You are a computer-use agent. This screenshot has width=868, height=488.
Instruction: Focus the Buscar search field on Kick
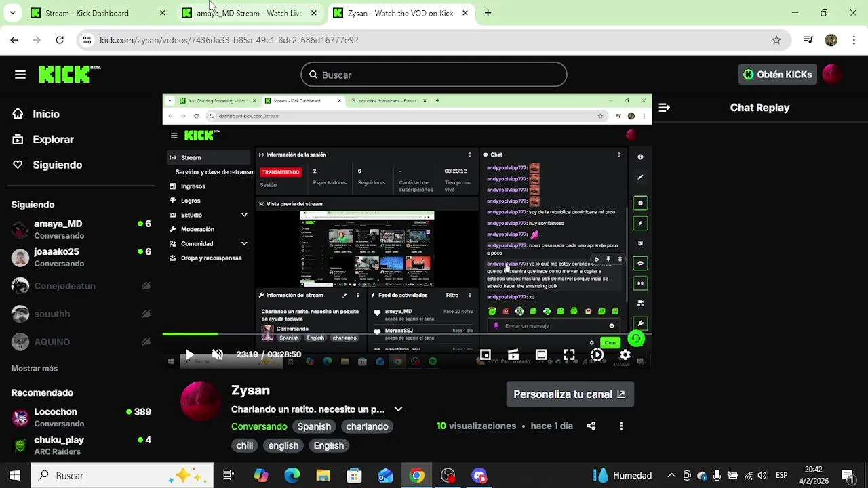point(434,75)
